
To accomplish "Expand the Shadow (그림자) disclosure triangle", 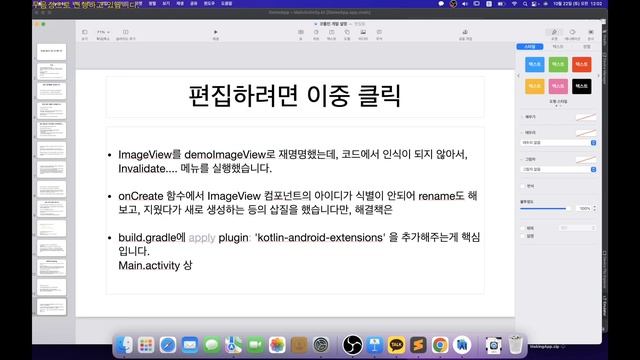I will coord(522,159).
